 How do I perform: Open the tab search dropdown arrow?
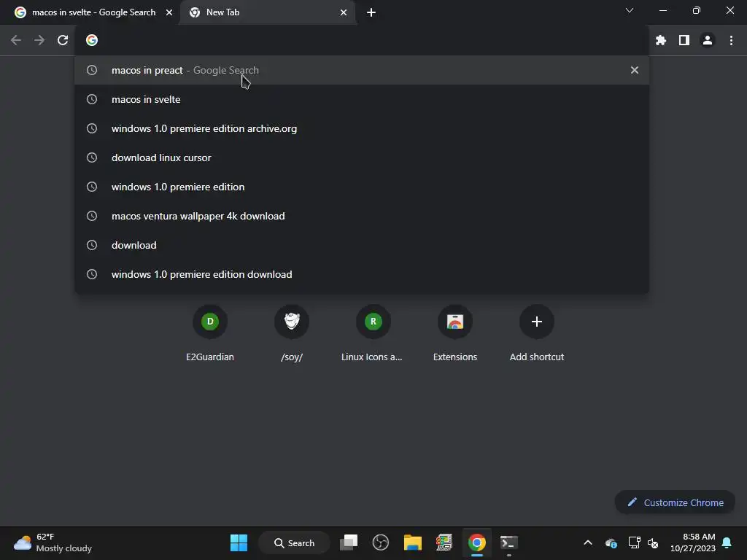click(630, 10)
